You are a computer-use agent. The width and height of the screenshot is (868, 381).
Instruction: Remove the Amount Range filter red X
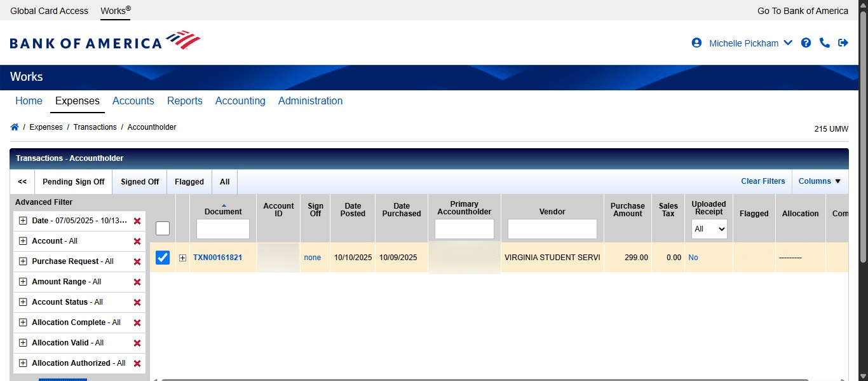pyautogui.click(x=137, y=282)
